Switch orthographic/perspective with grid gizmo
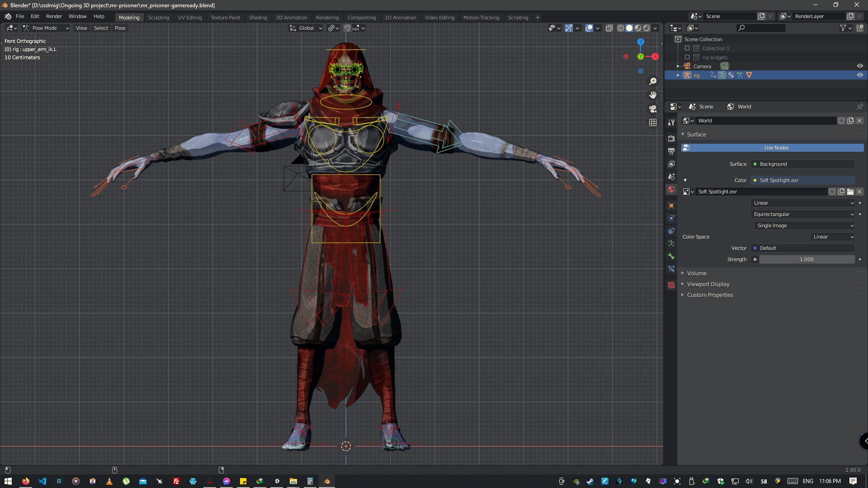This screenshot has height=488, width=868. (x=652, y=122)
